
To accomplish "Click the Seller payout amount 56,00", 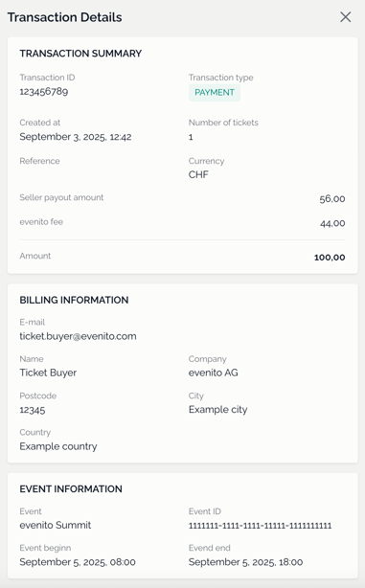I will (x=332, y=199).
